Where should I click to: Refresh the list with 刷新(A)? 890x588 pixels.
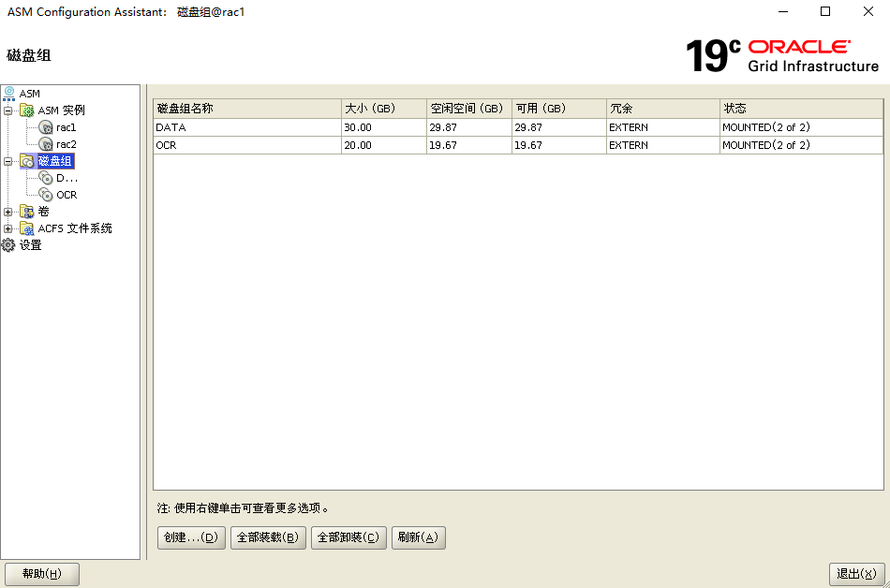coord(418,537)
